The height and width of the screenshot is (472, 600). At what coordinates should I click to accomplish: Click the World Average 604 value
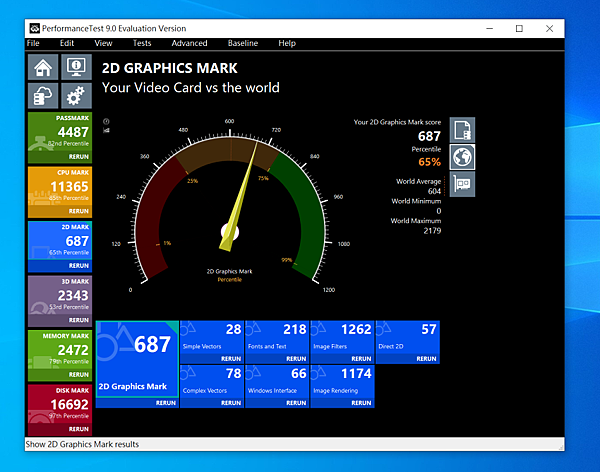tap(434, 191)
